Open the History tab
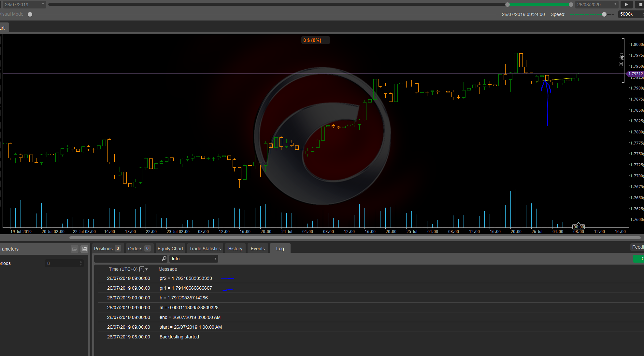Image resolution: width=644 pixels, height=356 pixels. [x=235, y=249]
